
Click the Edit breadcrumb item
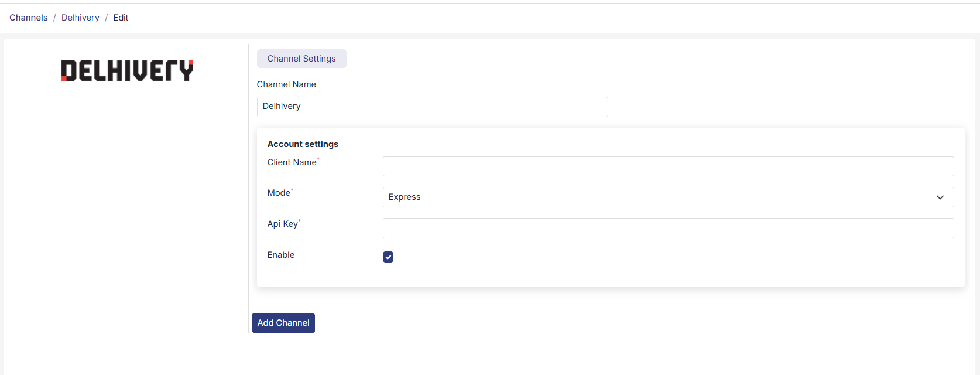point(121,18)
